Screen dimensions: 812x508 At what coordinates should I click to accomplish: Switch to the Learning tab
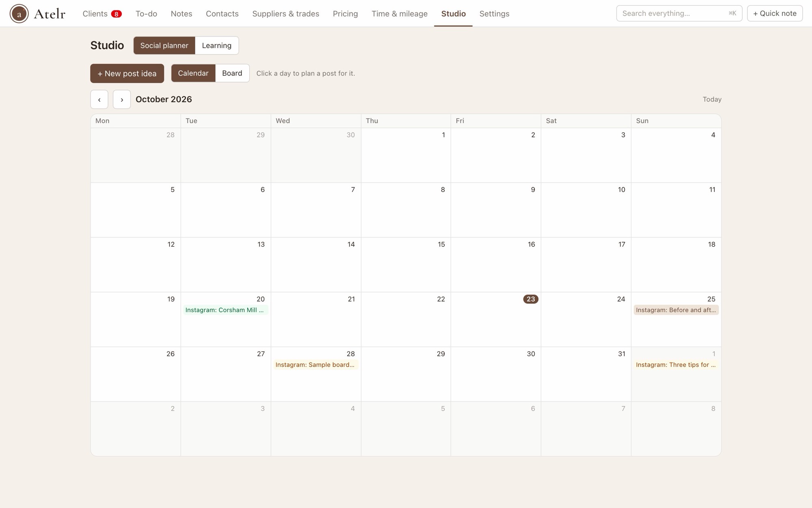217,46
